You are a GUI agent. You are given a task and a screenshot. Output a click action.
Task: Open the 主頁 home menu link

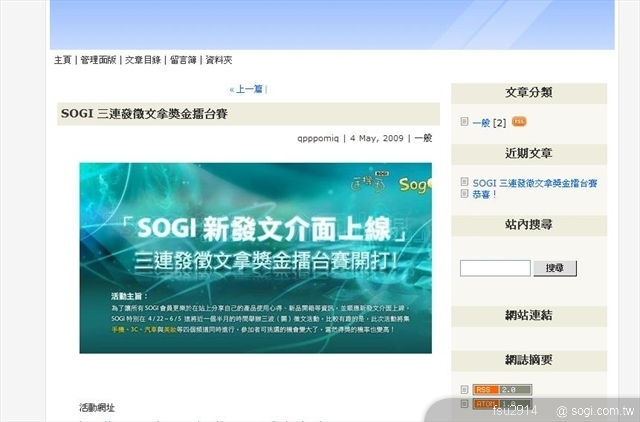pos(62,60)
